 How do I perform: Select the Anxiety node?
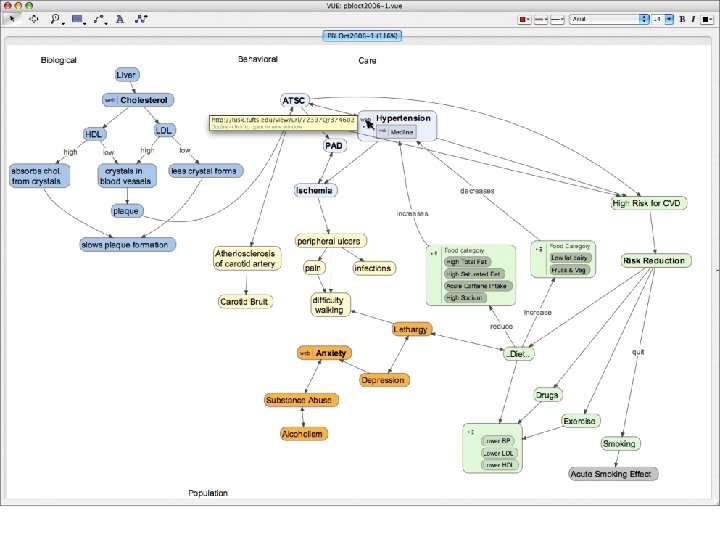(x=325, y=353)
